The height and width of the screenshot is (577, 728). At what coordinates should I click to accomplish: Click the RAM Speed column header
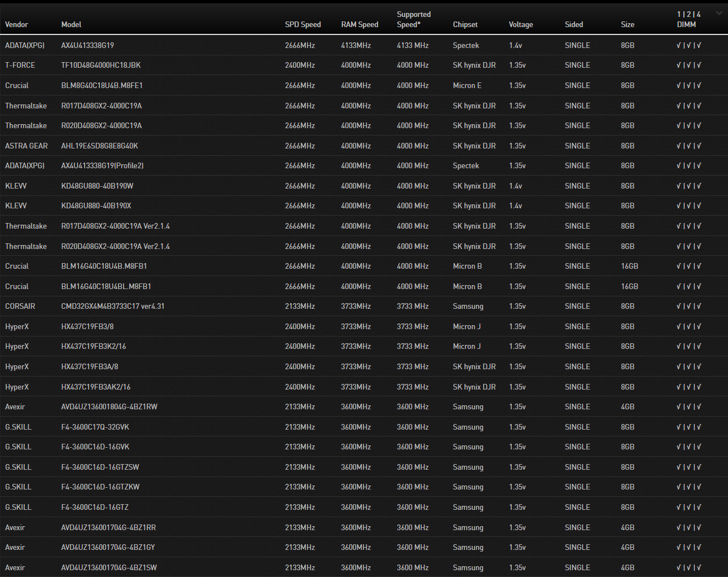(x=359, y=24)
